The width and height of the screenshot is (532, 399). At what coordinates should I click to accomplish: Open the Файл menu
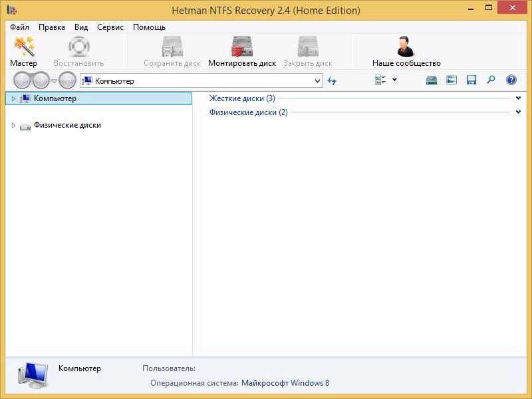pos(20,27)
